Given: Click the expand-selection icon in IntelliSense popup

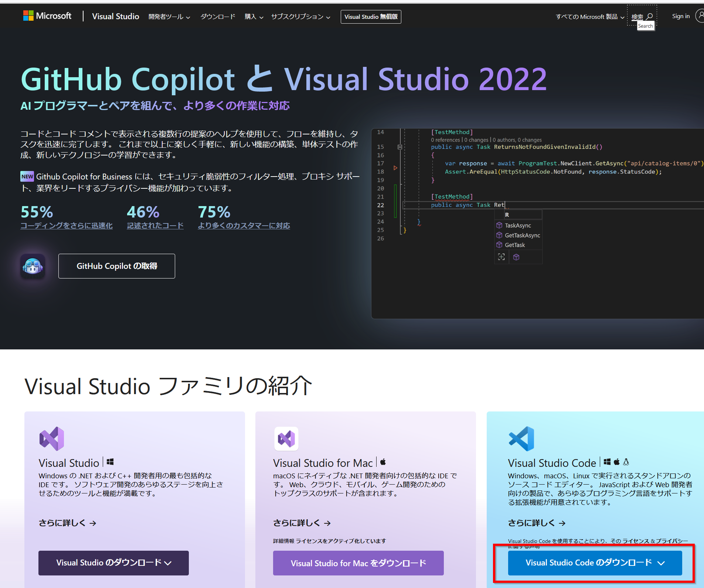Looking at the screenshot, I should pyautogui.click(x=501, y=257).
